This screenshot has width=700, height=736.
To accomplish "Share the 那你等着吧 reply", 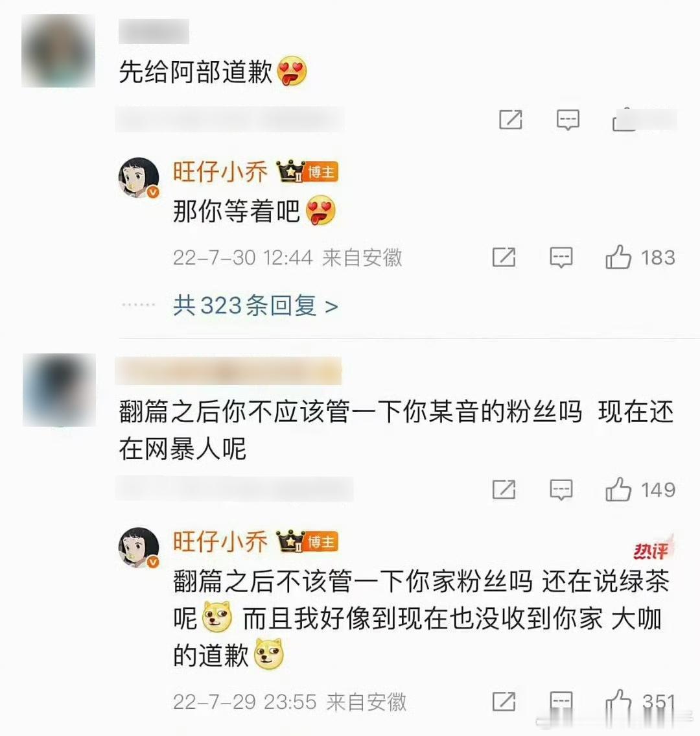I will coord(504,257).
